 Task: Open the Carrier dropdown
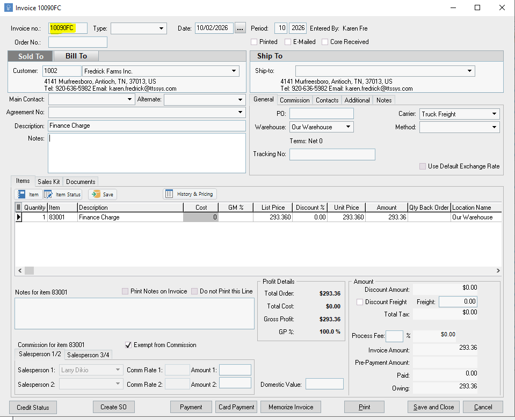[x=494, y=114]
